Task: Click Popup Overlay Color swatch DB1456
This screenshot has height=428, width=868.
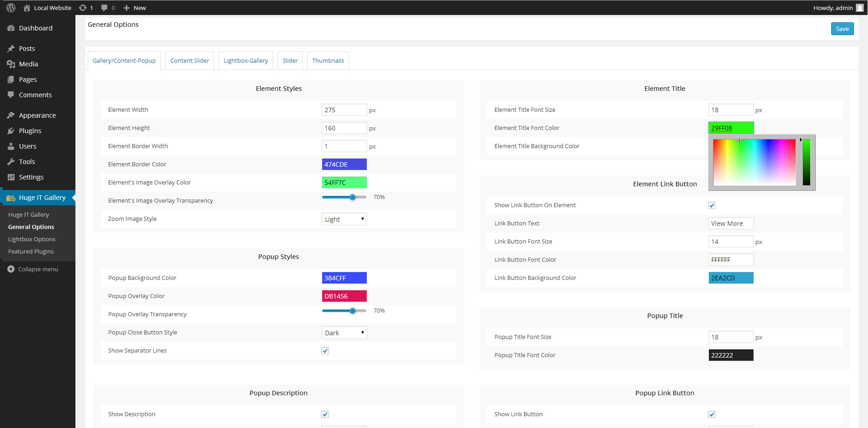Action: coord(344,296)
